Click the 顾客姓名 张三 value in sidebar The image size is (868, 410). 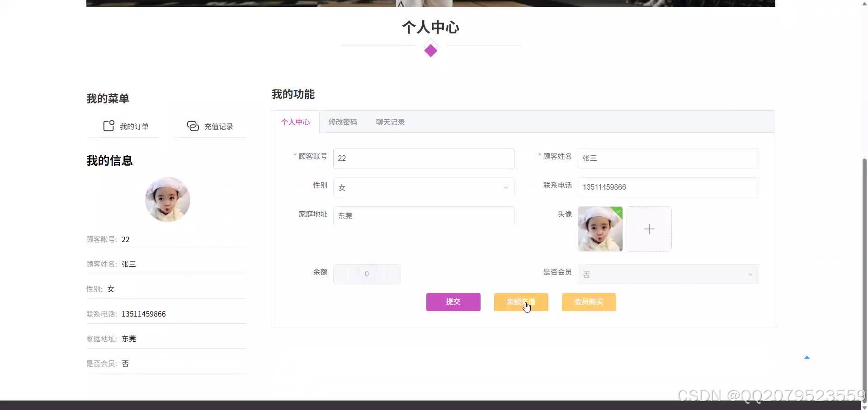click(x=129, y=264)
